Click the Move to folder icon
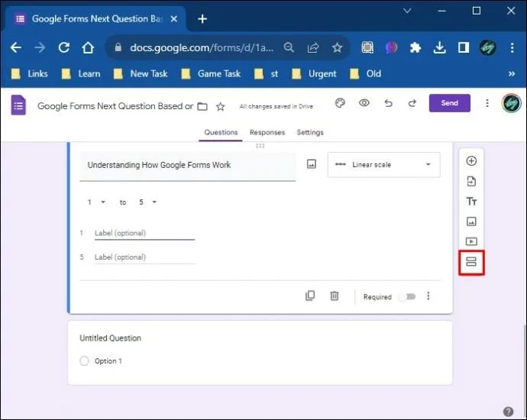527x420 pixels. click(x=202, y=106)
